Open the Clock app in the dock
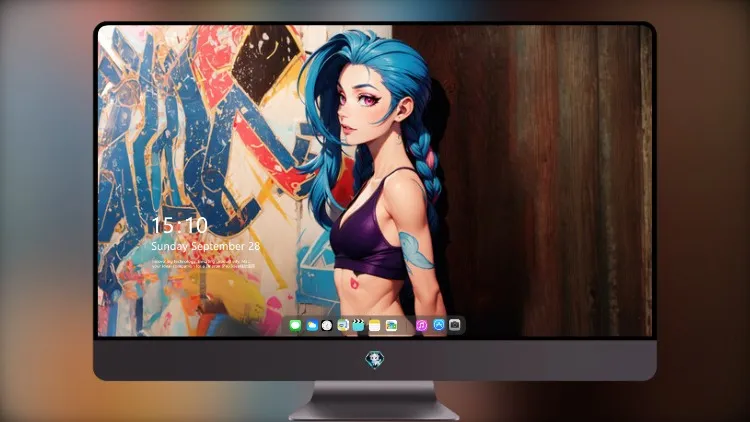 tap(327, 326)
